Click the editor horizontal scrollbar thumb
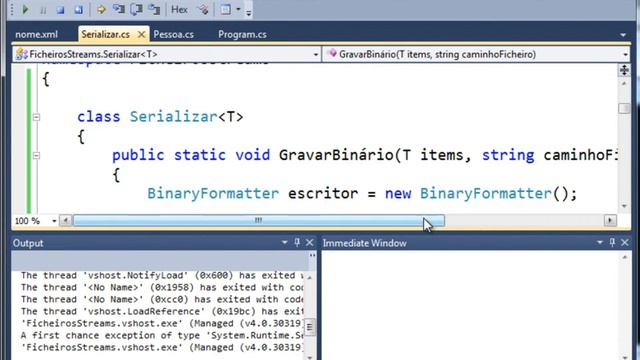This screenshot has height=360, width=640. (x=258, y=221)
